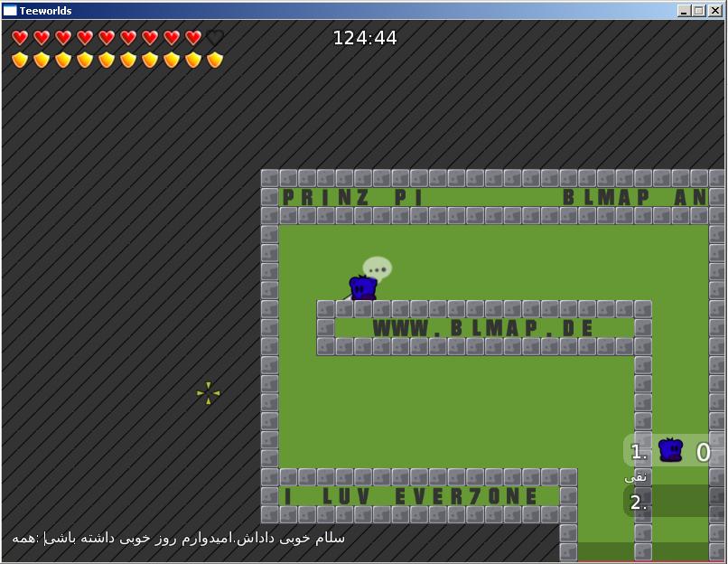Maximize the Teeworlds window

coord(699,11)
